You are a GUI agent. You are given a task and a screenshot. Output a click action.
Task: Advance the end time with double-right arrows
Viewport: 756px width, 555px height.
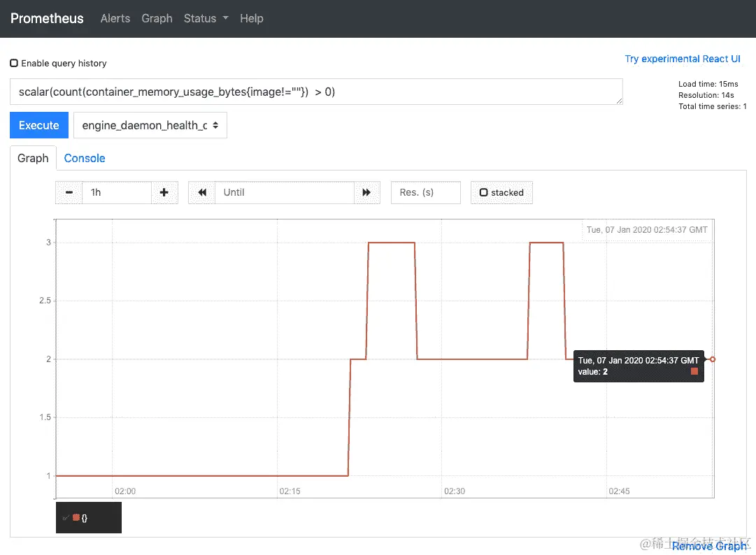coord(366,193)
